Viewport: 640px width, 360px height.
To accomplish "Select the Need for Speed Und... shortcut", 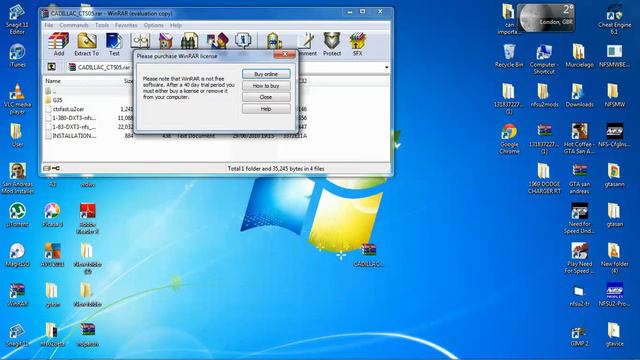I will 579,218.
